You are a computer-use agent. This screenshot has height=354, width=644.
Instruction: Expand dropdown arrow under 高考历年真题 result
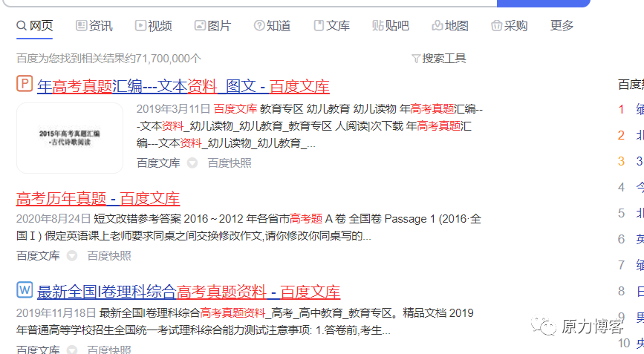[72, 256]
